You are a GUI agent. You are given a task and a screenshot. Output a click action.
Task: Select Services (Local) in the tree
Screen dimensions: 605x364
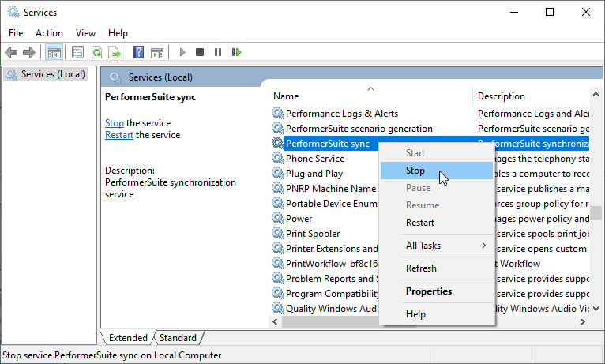point(52,74)
